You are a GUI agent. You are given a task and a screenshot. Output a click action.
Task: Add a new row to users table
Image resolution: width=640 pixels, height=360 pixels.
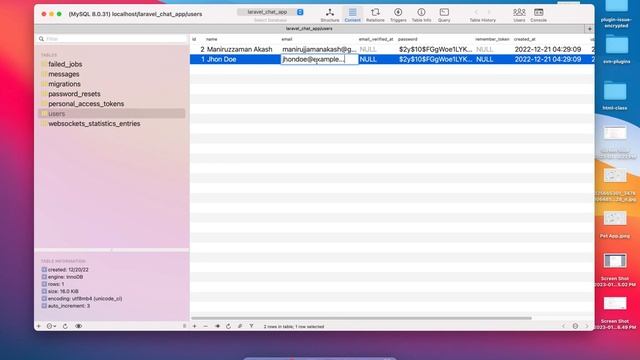click(195, 326)
